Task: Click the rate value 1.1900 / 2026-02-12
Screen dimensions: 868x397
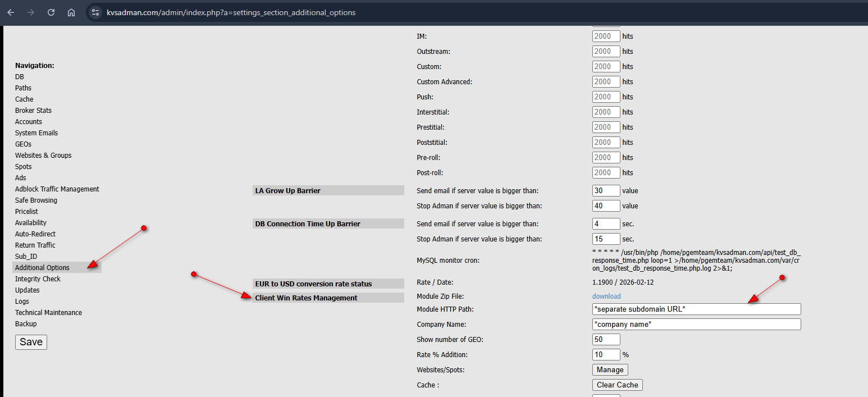Action: 623,282
